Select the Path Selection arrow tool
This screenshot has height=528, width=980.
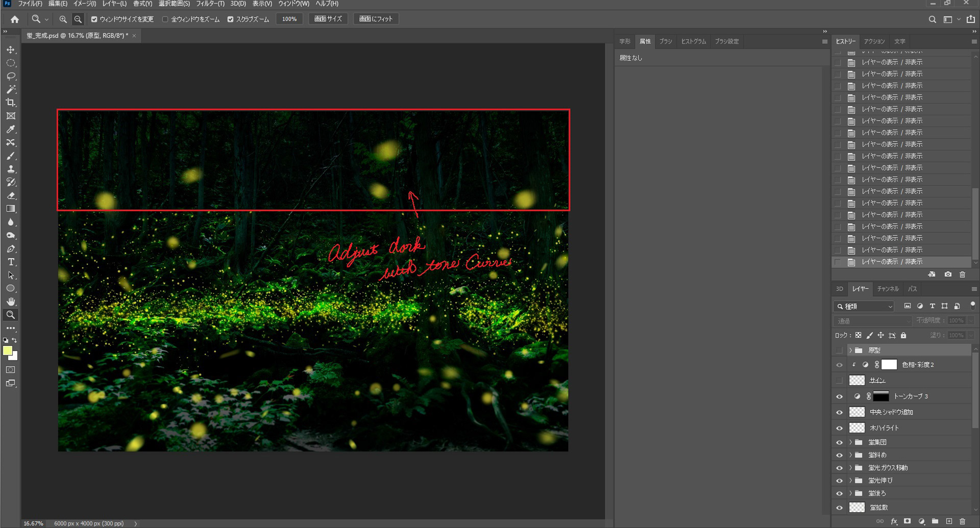tap(11, 275)
